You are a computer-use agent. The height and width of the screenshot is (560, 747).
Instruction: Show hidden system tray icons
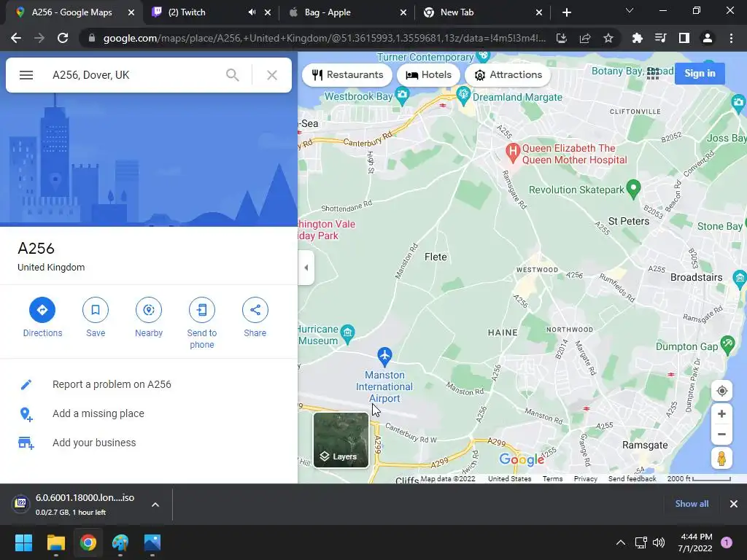click(620, 542)
